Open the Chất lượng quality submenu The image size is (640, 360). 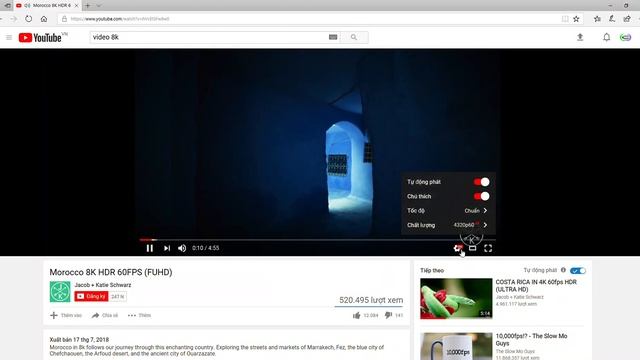(448, 225)
